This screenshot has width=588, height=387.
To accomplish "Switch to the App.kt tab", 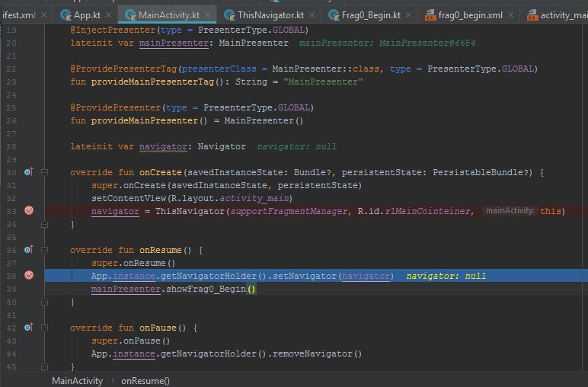I will 87,15.
